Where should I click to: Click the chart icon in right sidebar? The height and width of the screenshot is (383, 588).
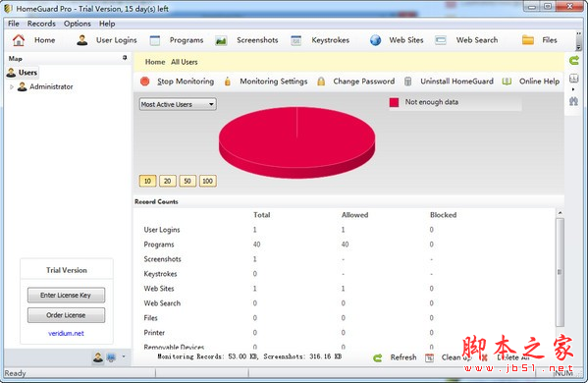573,78
